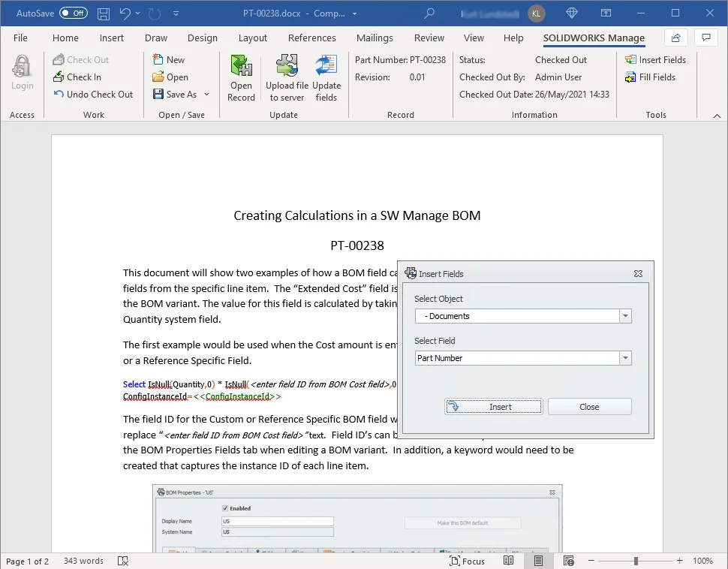
Task: Click the Fill Fields icon
Action: pyautogui.click(x=631, y=77)
